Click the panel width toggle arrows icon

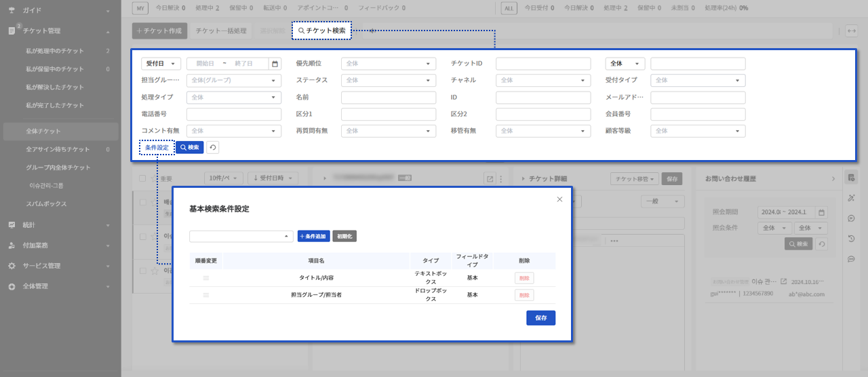(x=852, y=31)
